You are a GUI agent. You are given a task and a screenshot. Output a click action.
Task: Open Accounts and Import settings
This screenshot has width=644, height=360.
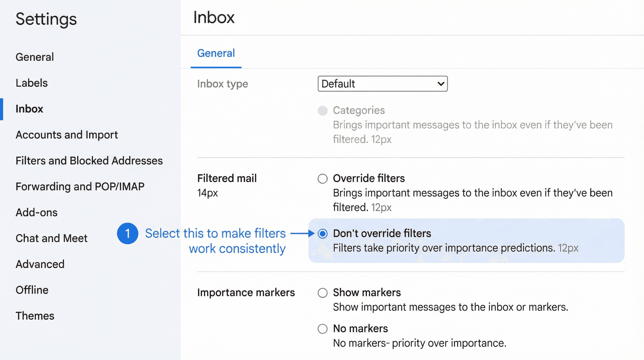(66, 135)
